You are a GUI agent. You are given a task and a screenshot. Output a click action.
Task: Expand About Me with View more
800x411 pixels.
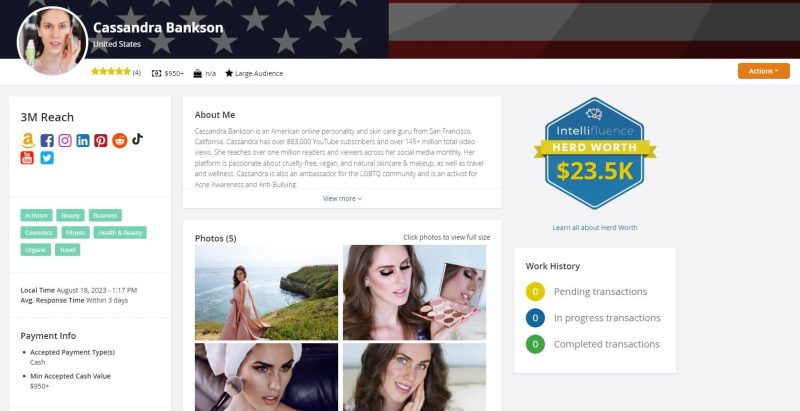click(342, 198)
